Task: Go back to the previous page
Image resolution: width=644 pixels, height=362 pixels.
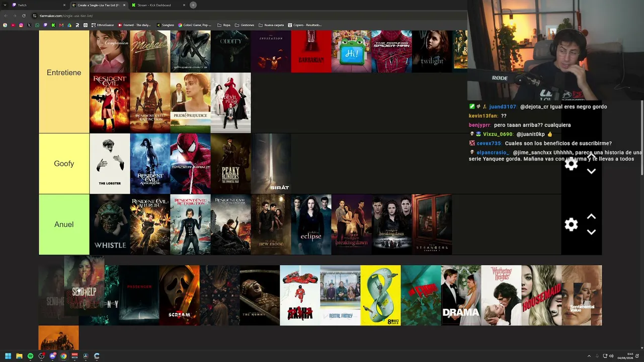Action: click(x=5, y=16)
